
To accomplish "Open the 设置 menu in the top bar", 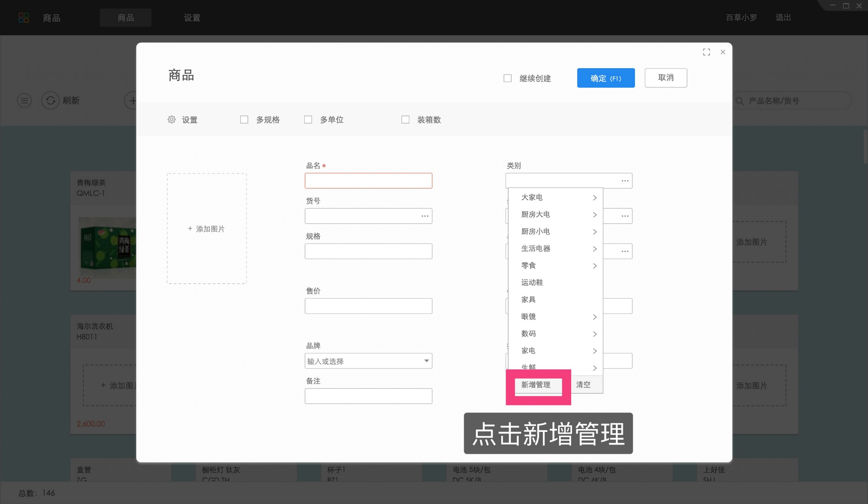I will [192, 18].
